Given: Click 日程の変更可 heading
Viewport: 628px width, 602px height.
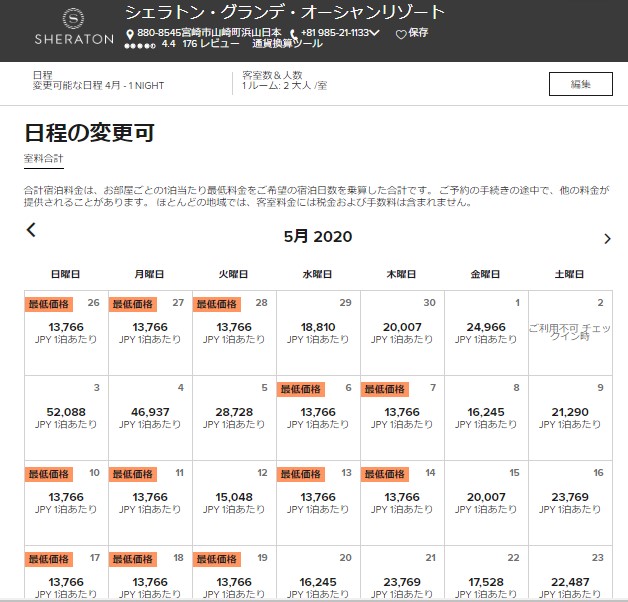Looking at the screenshot, I should (89, 133).
